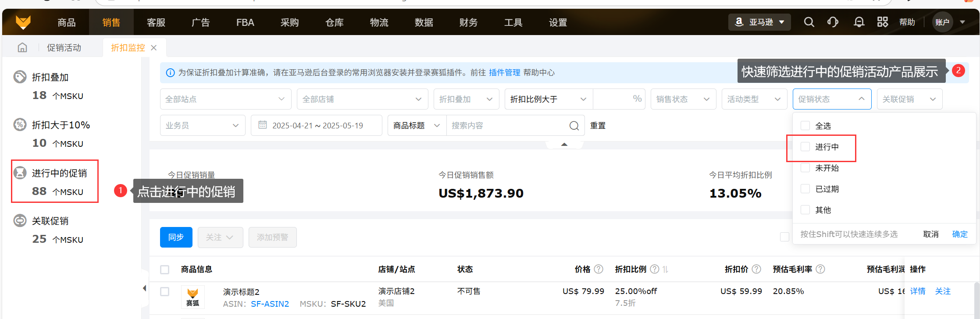Expand the 全部站点 dropdown

point(225,99)
